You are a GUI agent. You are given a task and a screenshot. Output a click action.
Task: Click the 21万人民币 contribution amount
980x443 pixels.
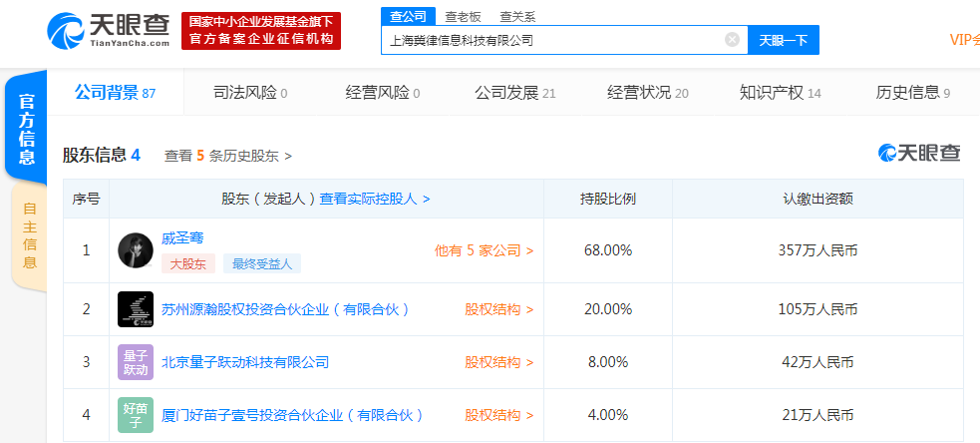click(x=817, y=415)
